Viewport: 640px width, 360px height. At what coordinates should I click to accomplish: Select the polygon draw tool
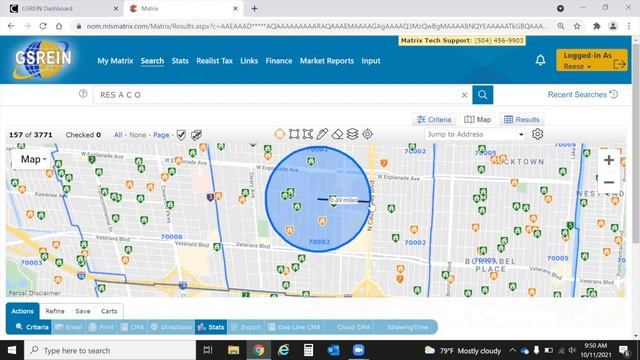coord(308,134)
